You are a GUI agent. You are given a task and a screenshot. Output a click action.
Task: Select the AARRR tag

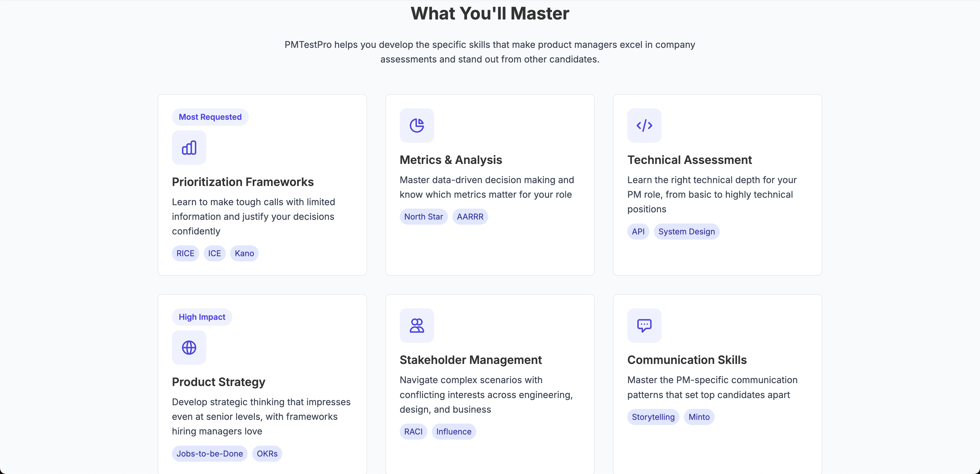[470, 217]
